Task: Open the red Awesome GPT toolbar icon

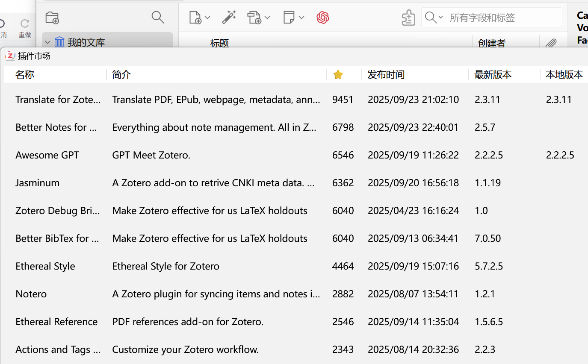Action: [x=323, y=18]
